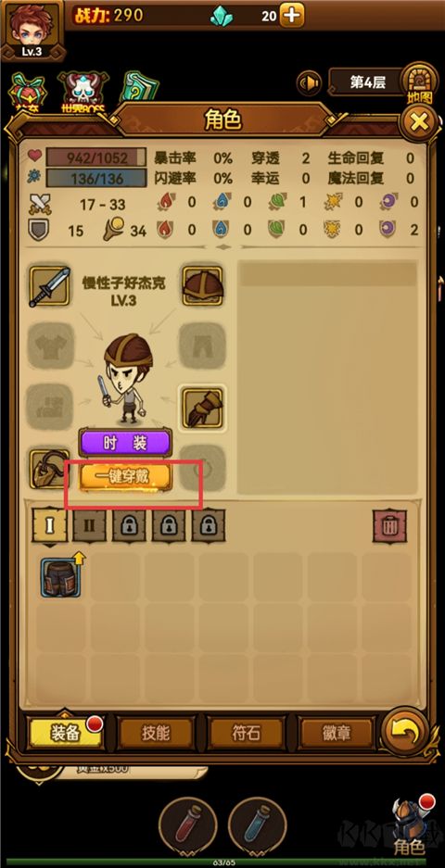Viewport: 445px width, 868px height.
Task: Open the 第4层 floor selector
Action: tap(366, 82)
